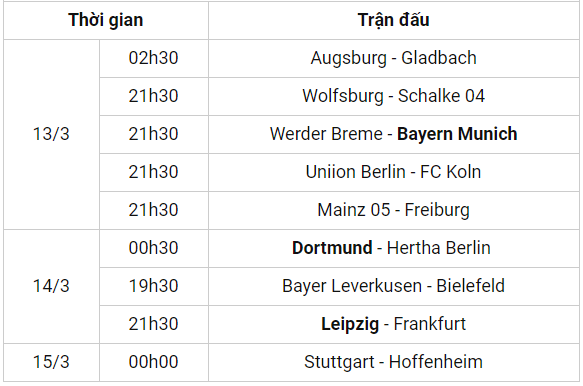Click the Thời gian column header
Image resolution: width=583 pixels, height=386 pixels.
click(x=106, y=20)
